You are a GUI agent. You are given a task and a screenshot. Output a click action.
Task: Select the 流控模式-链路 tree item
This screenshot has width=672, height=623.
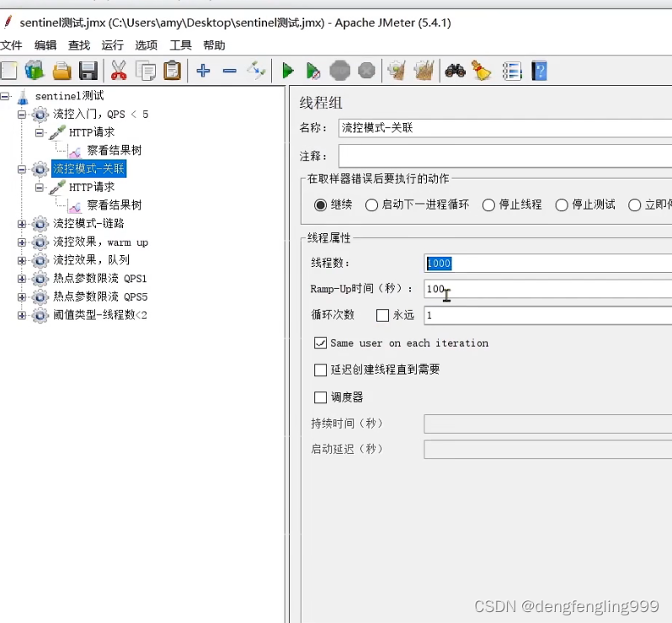pos(88,224)
